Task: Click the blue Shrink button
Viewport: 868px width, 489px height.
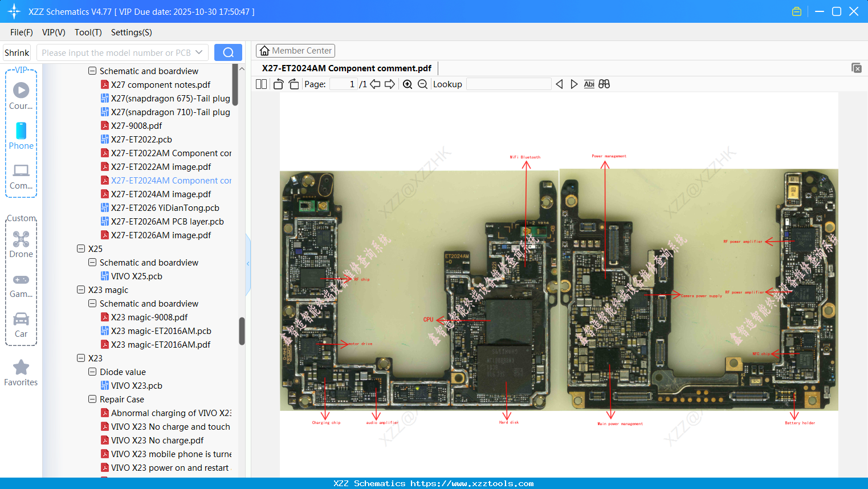Action: tap(16, 52)
